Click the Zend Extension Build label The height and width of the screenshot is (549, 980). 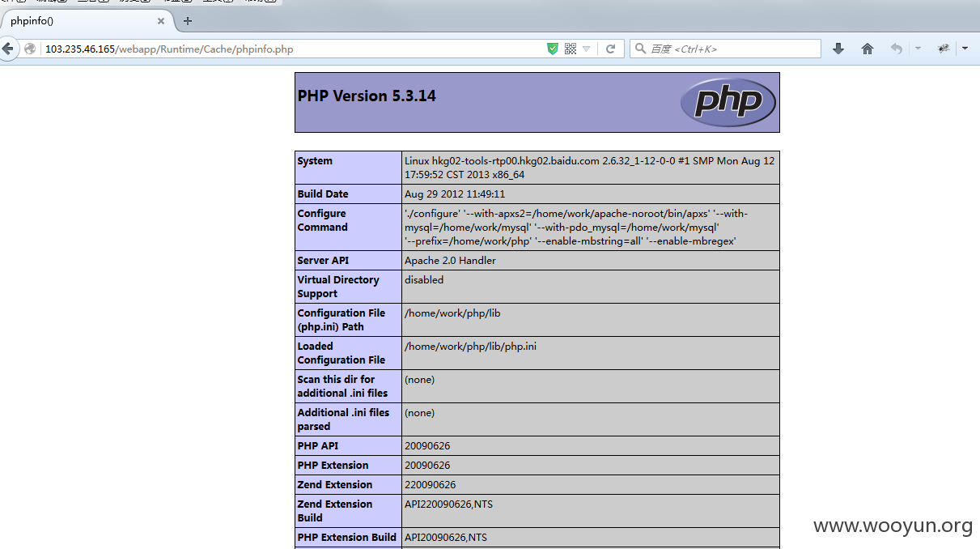tap(335, 511)
